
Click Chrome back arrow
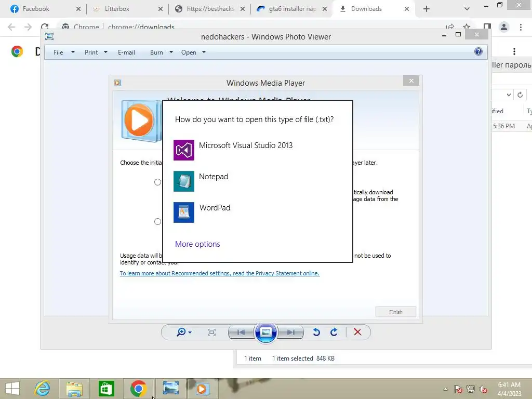11,27
